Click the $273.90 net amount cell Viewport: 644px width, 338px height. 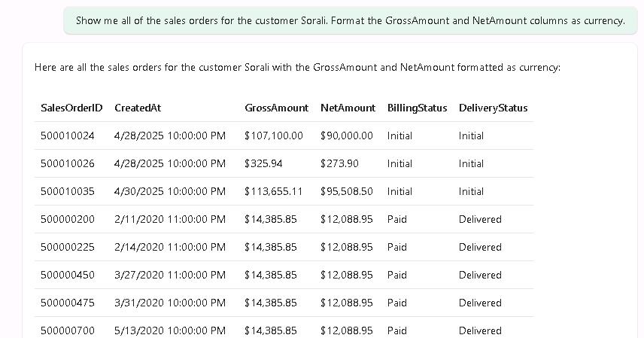(339, 163)
